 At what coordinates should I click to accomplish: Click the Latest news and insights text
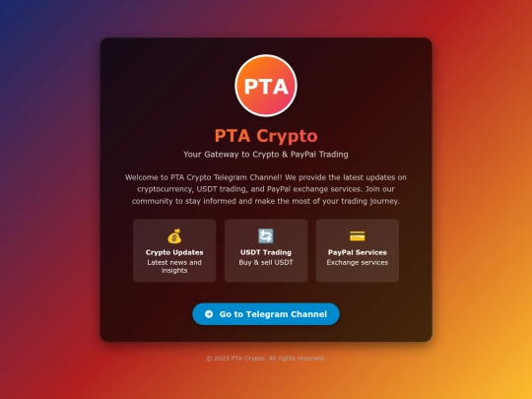174,266
